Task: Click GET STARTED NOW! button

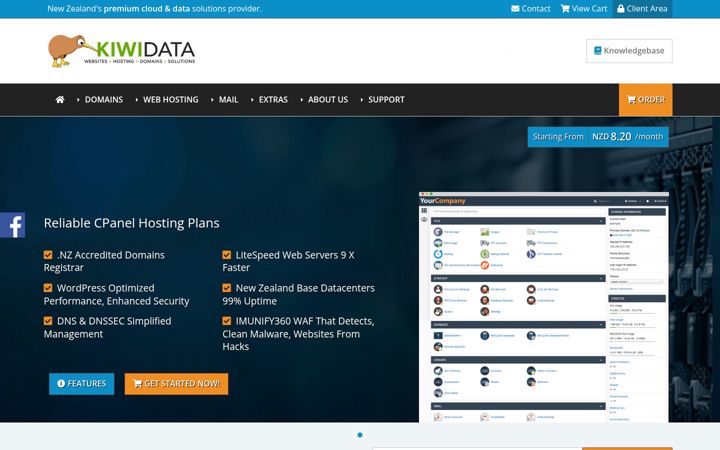Action: point(176,383)
